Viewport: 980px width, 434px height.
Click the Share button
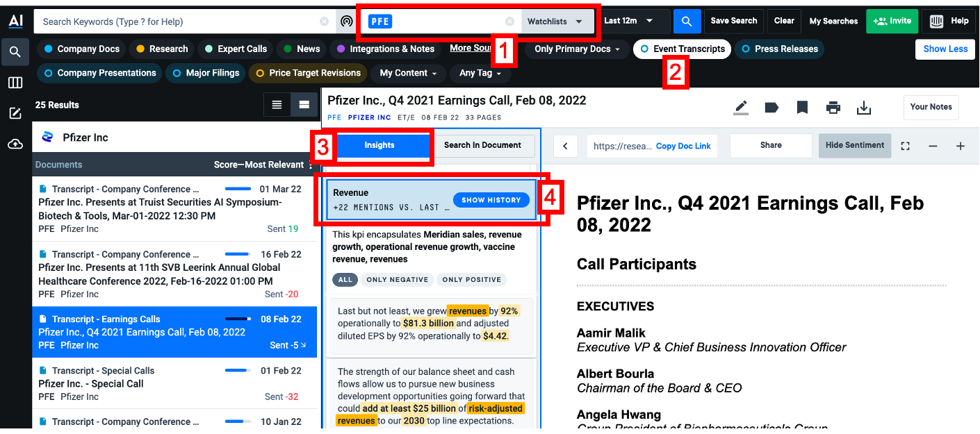(x=771, y=146)
